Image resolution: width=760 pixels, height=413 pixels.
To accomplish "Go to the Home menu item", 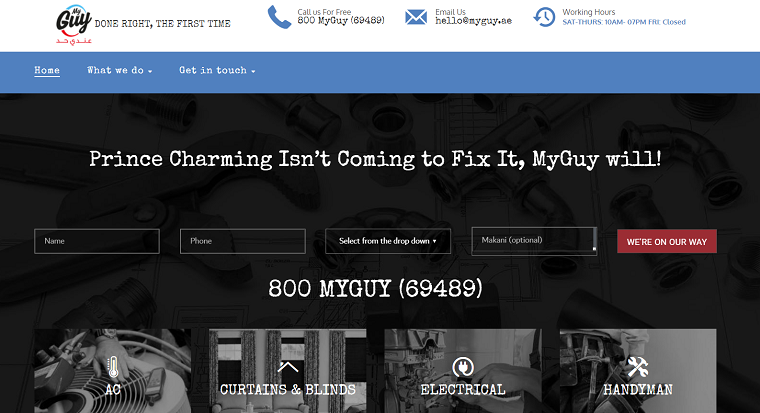I will [x=47, y=70].
